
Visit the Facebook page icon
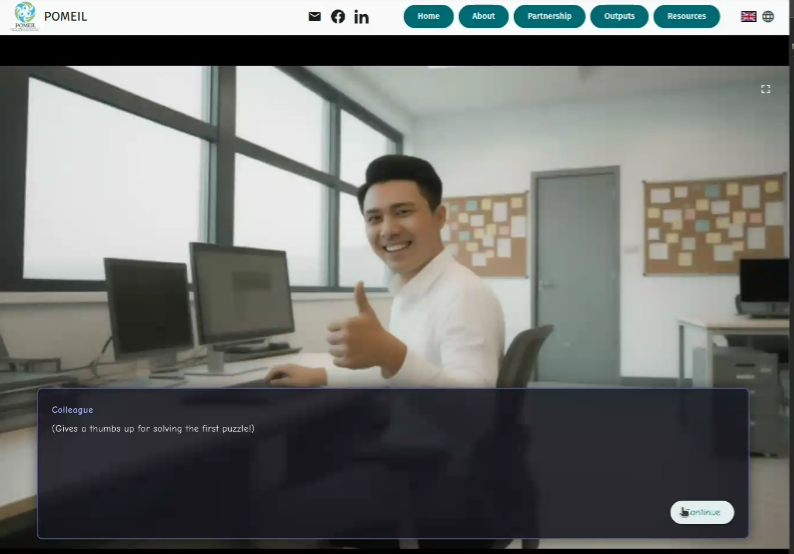[x=338, y=17]
